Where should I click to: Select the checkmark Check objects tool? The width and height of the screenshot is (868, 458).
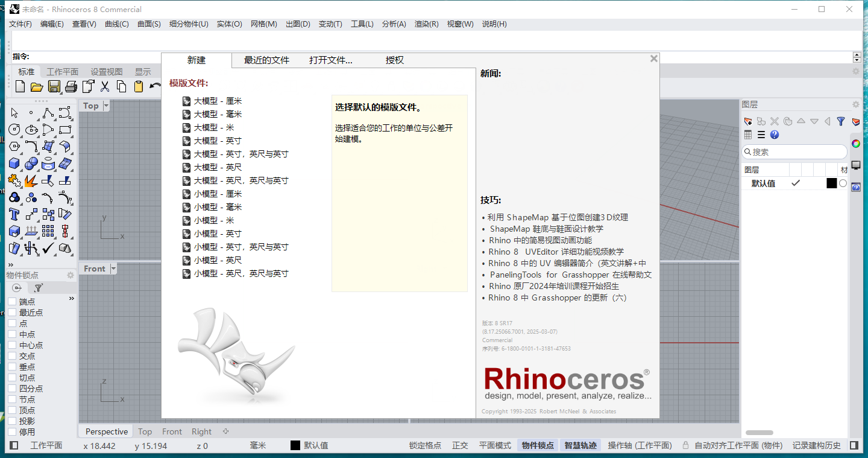[x=48, y=248]
